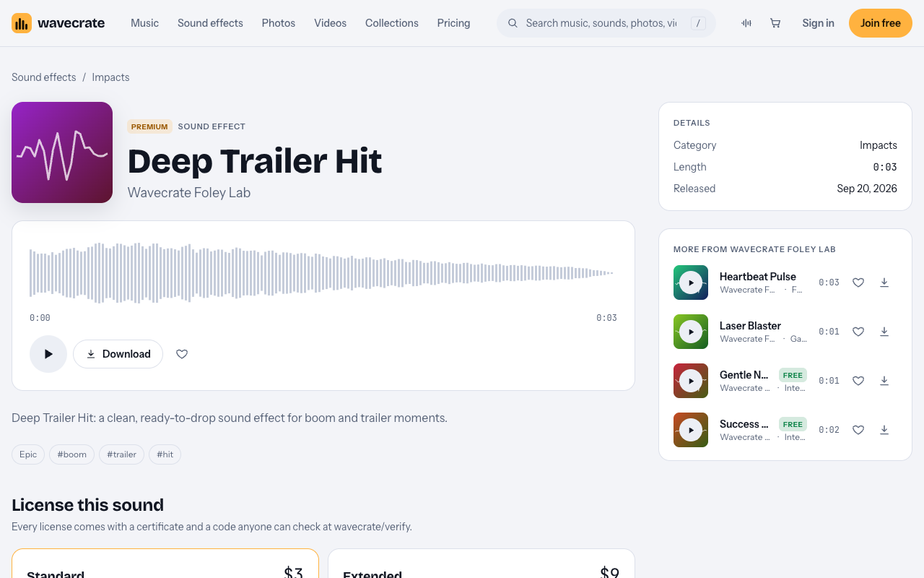This screenshot has height=578, width=924.
Task: Seek within the waveform timeline
Action: [x=323, y=273]
